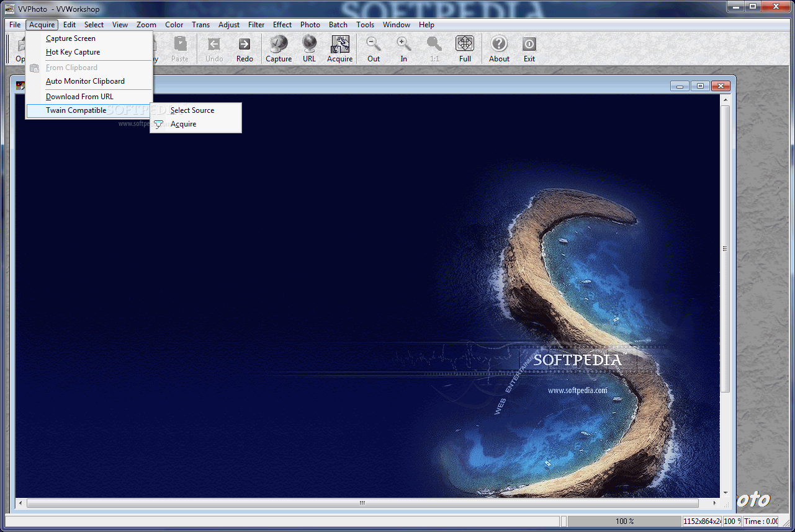The image size is (795, 532).
Task: Choose Select Source in Twain submenu
Action: click(195, 110)
